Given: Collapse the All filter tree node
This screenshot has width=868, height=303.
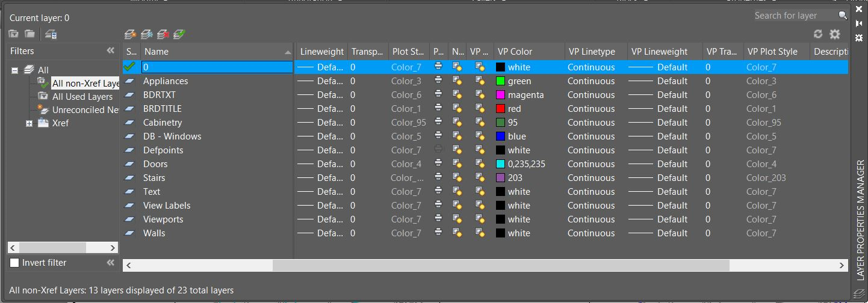Looking at the screenshot, I should click(x=15, y=70).
